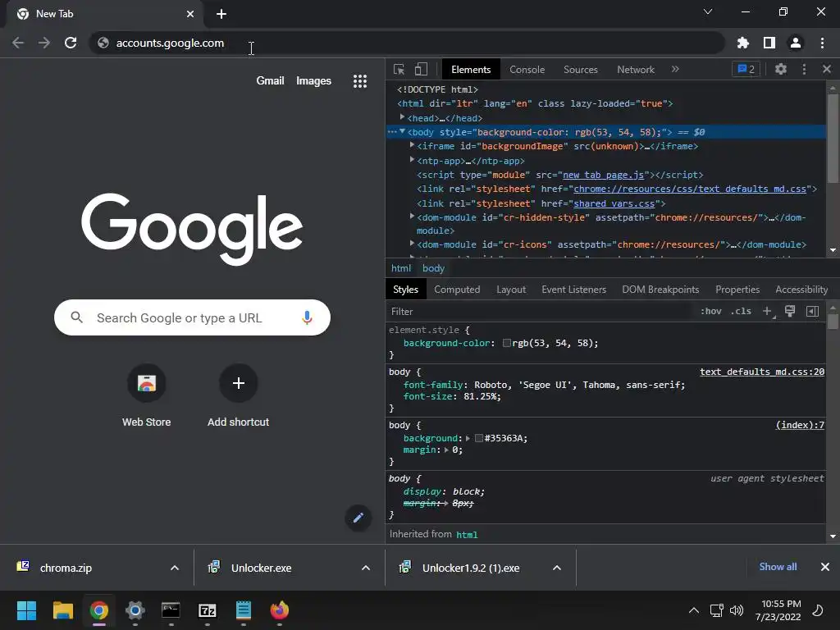Viewport: 840px width, 630px height.
Task: Go back to the previous page
Action: [x=18, y=43]
